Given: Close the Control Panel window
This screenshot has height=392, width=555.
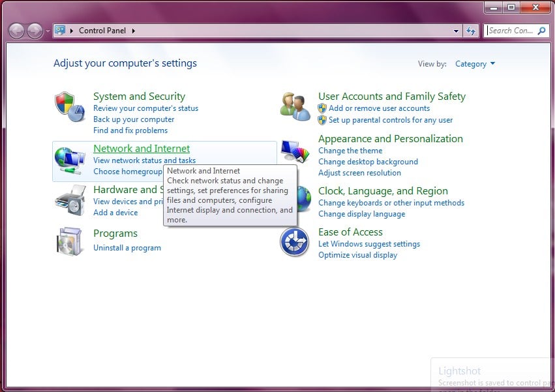Looking at the screenshot, I should [x=535, y=7].
